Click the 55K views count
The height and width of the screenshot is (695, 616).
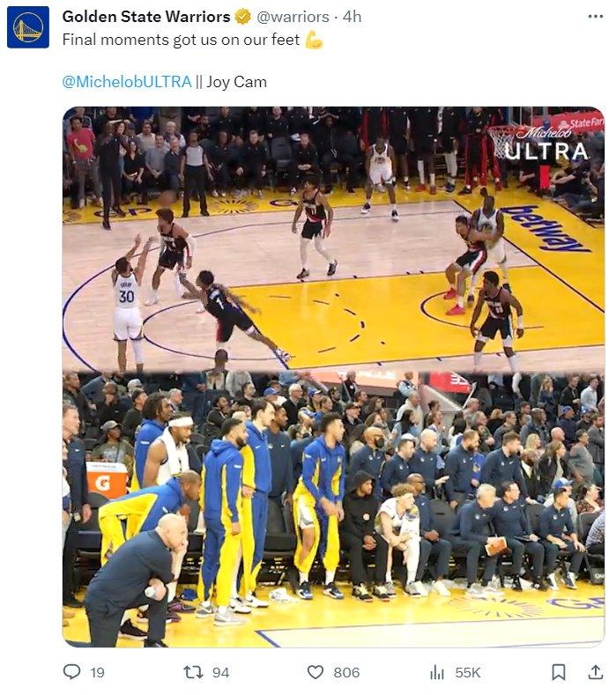coord(467,672)
